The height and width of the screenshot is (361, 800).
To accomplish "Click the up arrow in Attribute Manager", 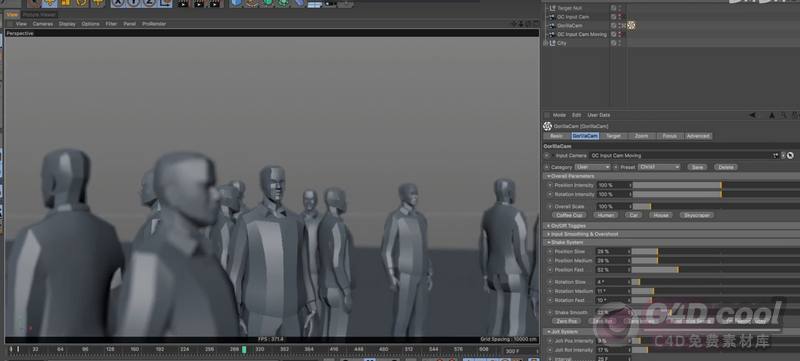I will 772,116.
